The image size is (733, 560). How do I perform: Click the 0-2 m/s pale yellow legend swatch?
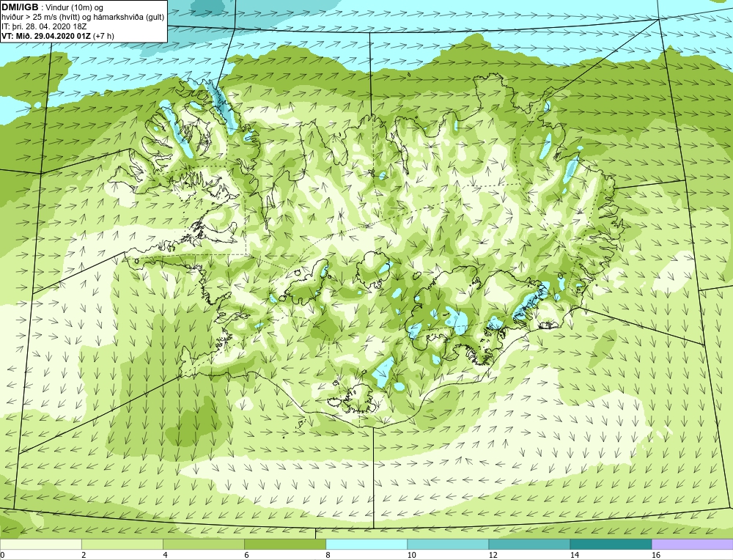[40, 544]
